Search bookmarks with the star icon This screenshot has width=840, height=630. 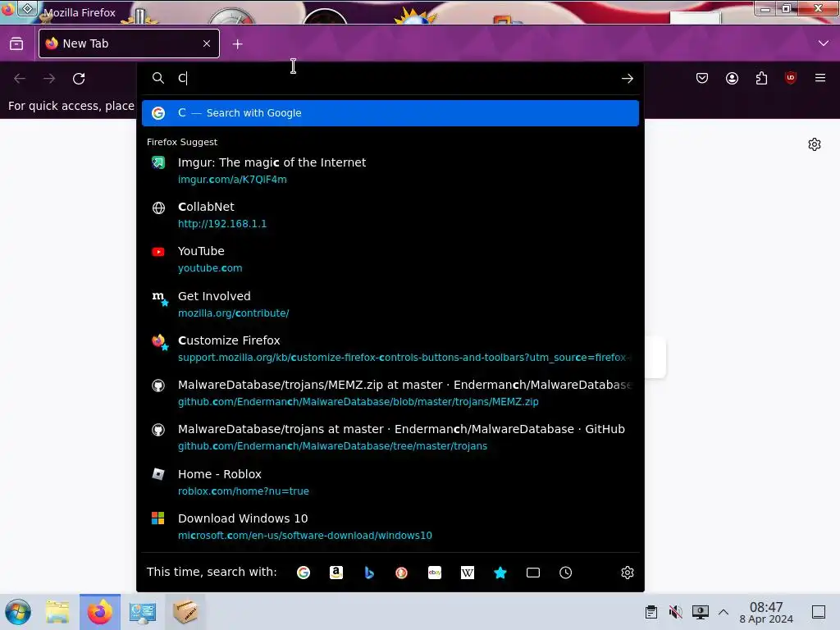point(500,573)
